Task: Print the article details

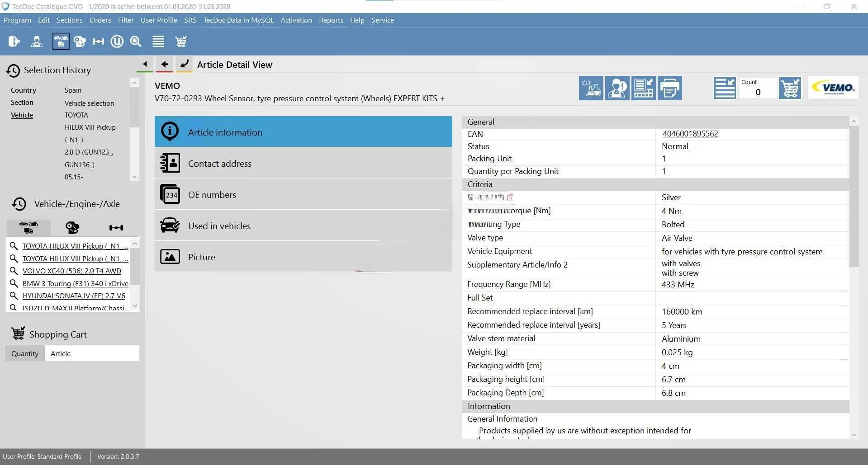Action: pos(670,88)
